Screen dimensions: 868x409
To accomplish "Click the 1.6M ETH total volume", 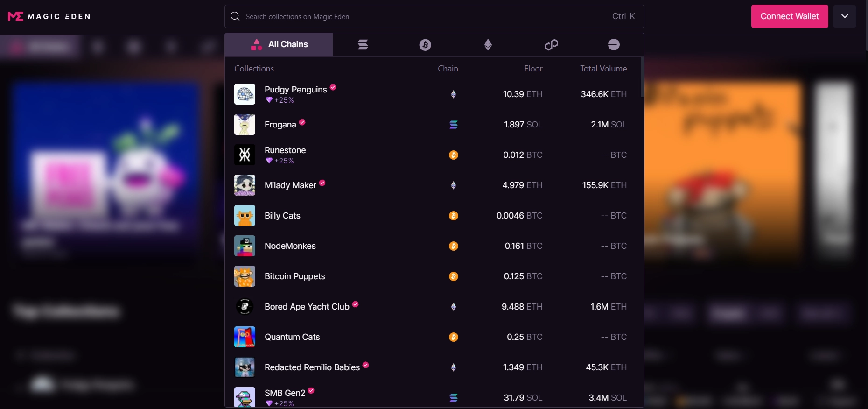I will (609, 307).
